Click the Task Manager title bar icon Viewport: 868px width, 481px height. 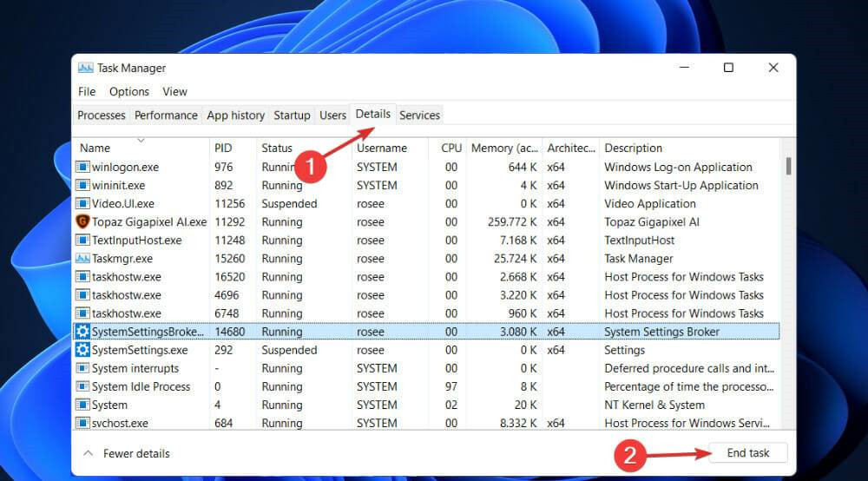pos(85,68)
